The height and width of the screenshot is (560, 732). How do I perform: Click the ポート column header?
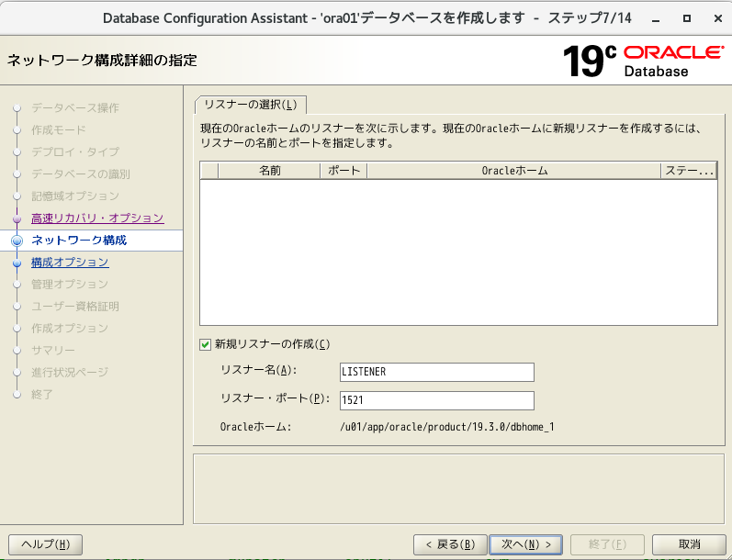(343, 171)
